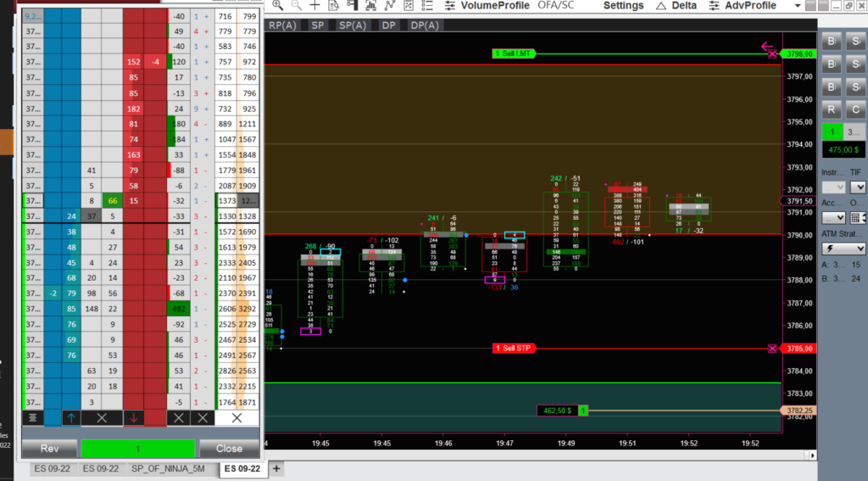Click the AdvProfile sliders icon

pos(714,6)
